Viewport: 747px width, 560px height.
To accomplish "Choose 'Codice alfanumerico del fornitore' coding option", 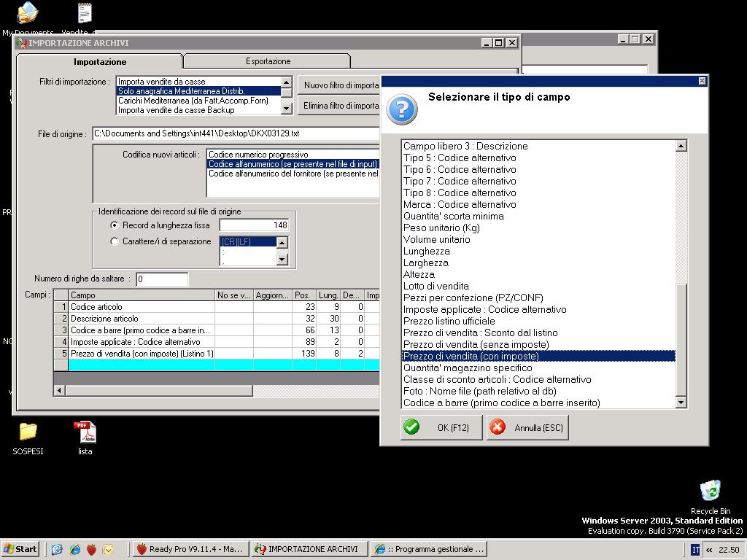I will (293, 174).
